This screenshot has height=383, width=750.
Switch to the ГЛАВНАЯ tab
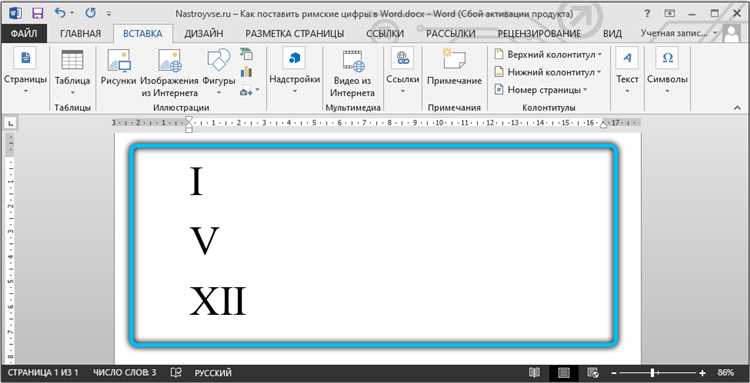80,34
